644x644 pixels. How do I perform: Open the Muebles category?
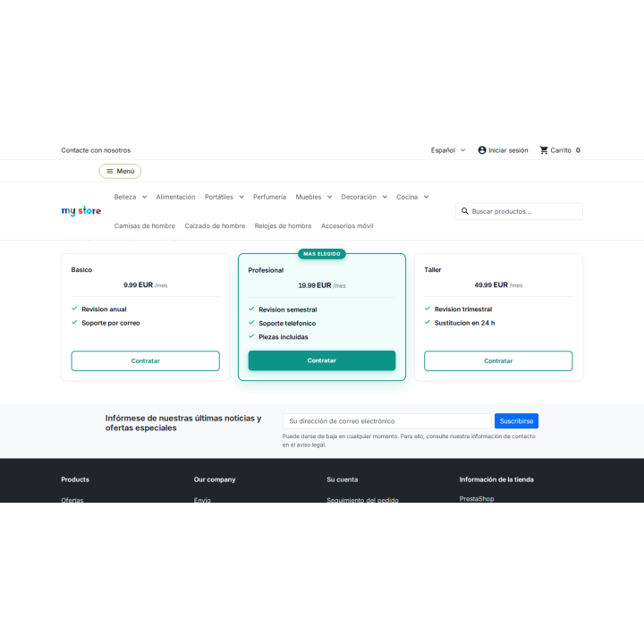309,197
